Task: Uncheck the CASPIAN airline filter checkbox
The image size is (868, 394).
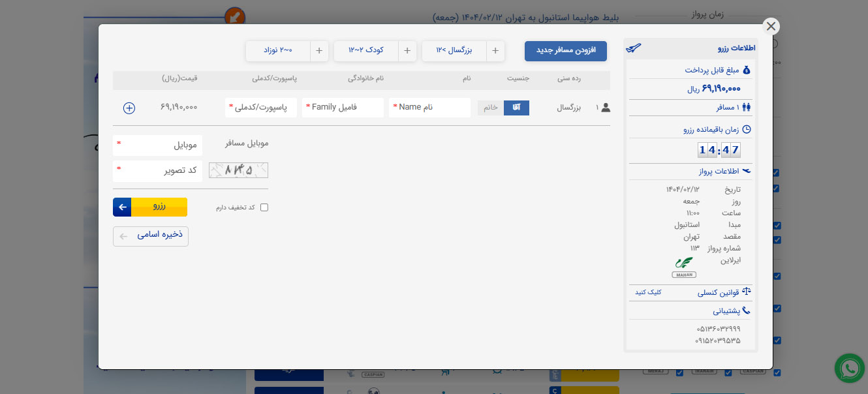Action: tap(777, 372)
